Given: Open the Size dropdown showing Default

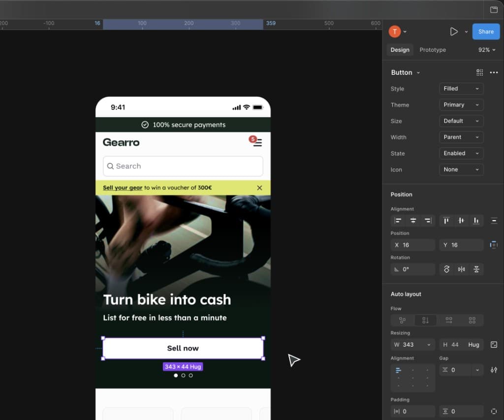Looking at the screenshot, I should pos(461,121).
